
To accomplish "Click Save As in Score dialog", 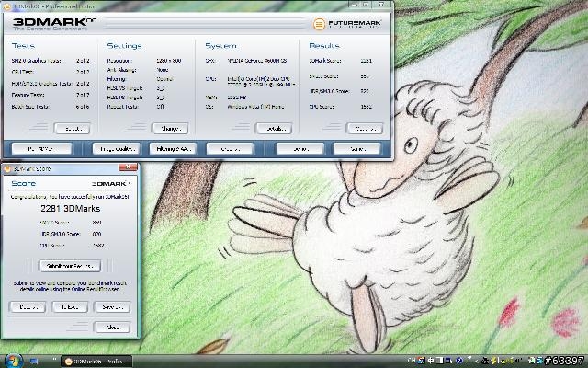I will 112,306.
